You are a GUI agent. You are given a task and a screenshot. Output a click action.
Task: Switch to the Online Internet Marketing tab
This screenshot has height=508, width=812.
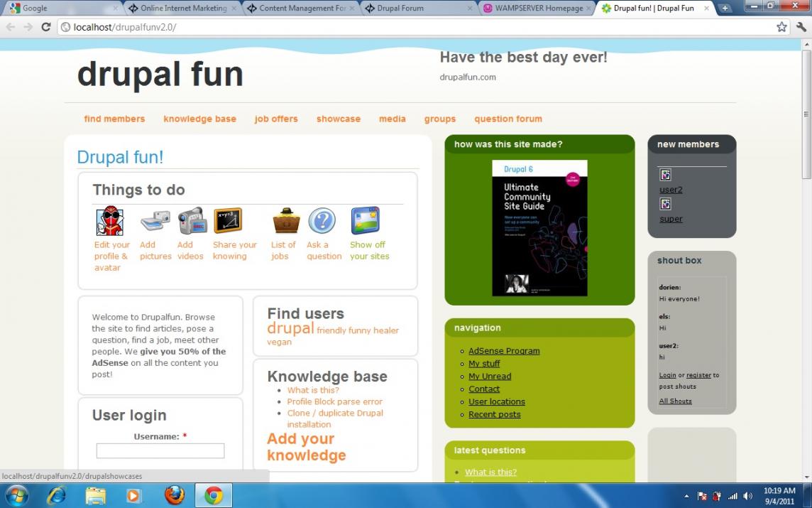pos(182,9)
